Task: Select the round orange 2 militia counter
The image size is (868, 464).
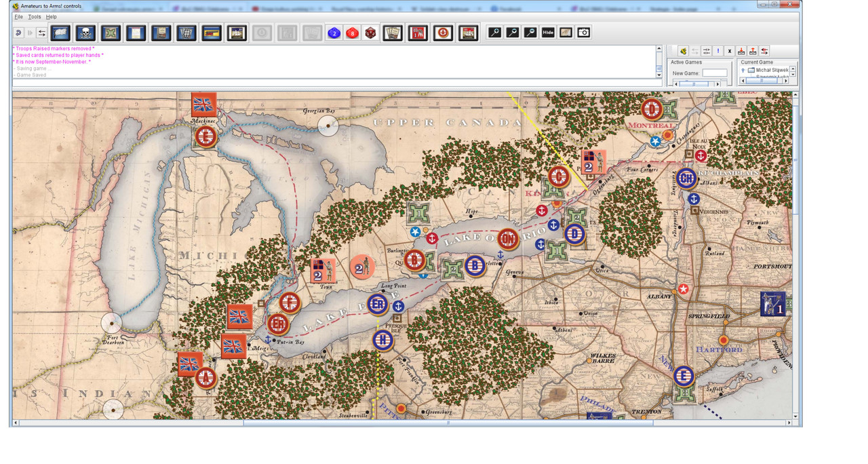Action: point(362,267)
